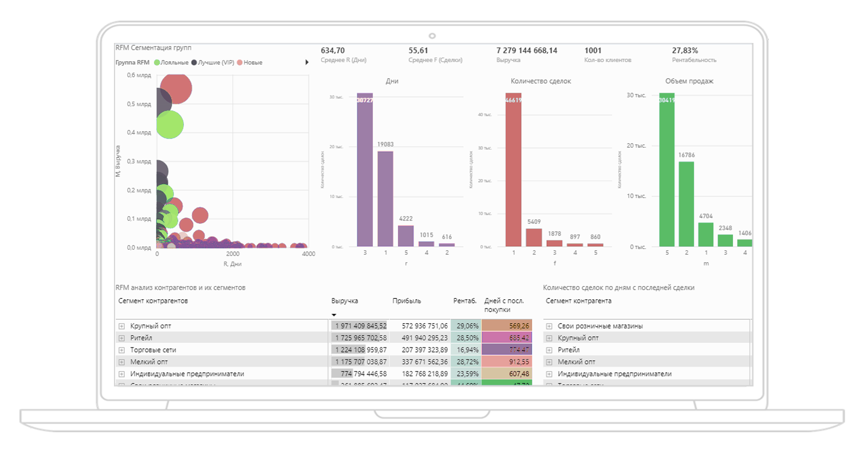The height and width of the screenshot is (450, 868).
Task: Expand Мелкий опт in Количество сделок по дням table
Action: coord(549,362)
